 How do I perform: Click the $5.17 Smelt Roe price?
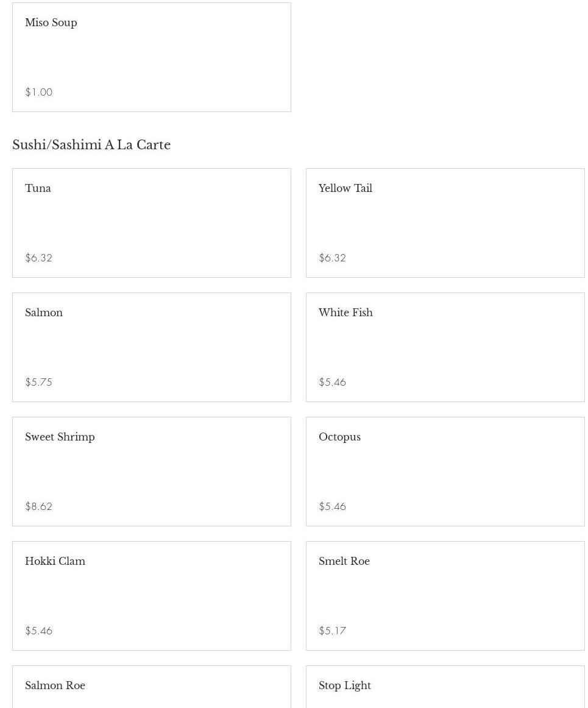[x=332, y=631]
